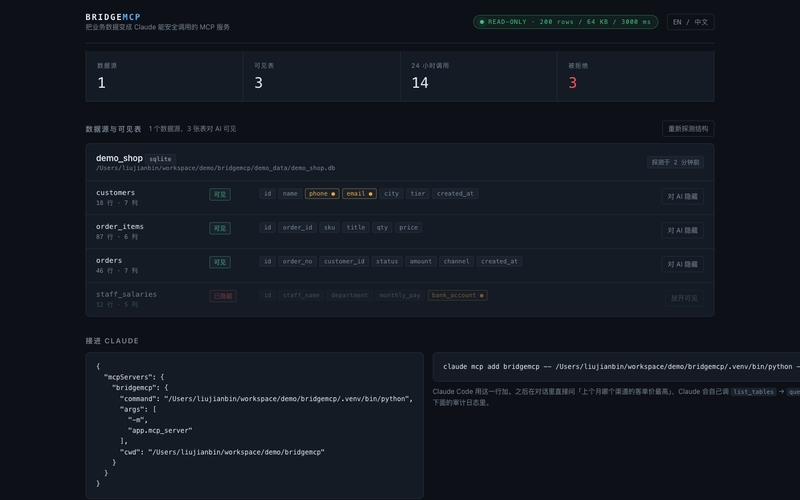800x500 pixels.
Task: Click the 接进 CLAUDE section heading
Action: tap(112, 341)
